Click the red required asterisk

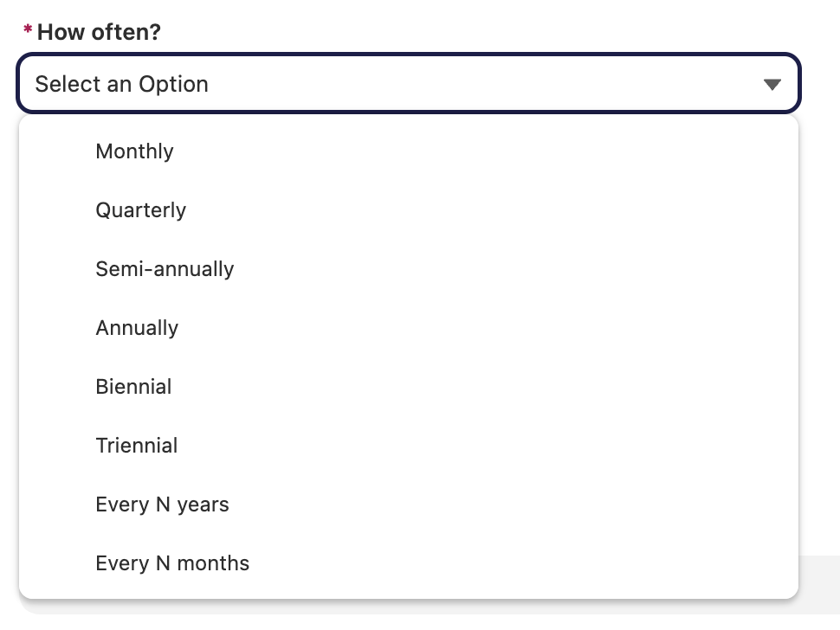[x=28, y=29]
